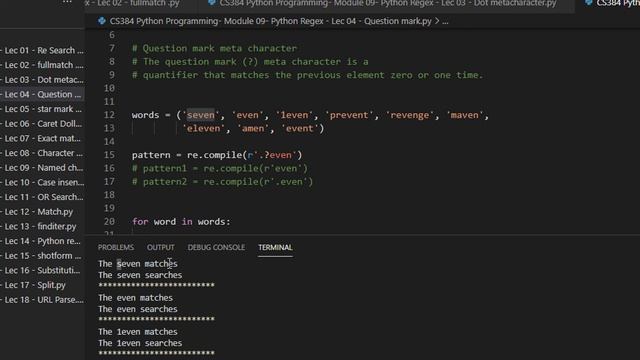Click line number 20 in gutter

(x=109, y=221)
